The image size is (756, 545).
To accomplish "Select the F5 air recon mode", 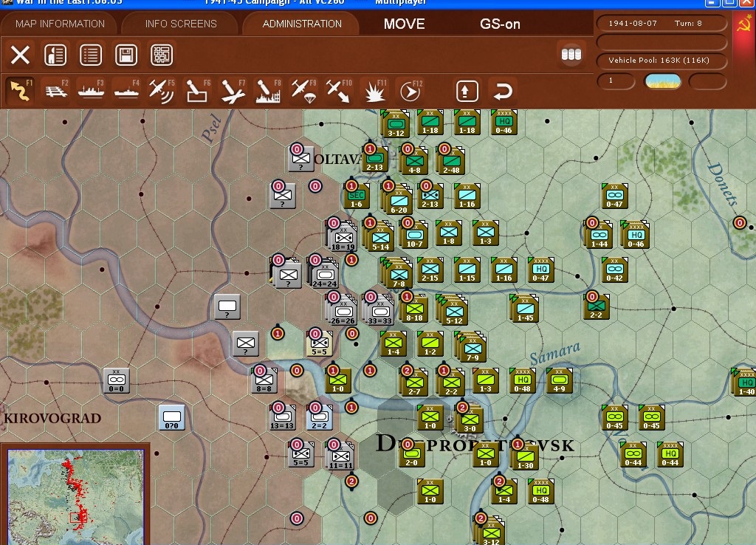I will 162,91.
